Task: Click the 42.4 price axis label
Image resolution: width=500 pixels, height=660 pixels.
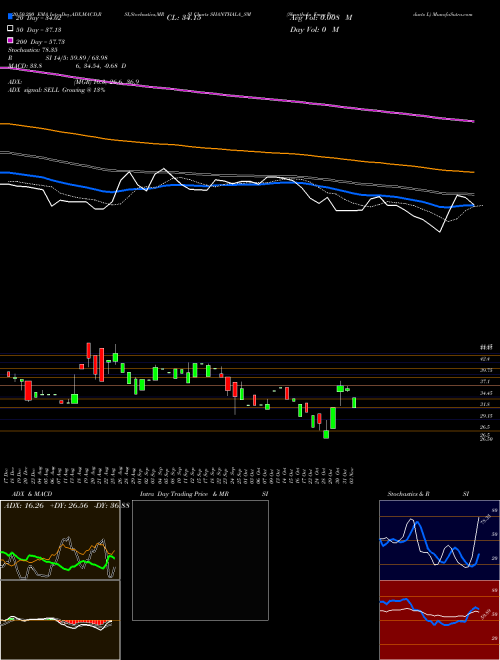Action: point(485,359)
